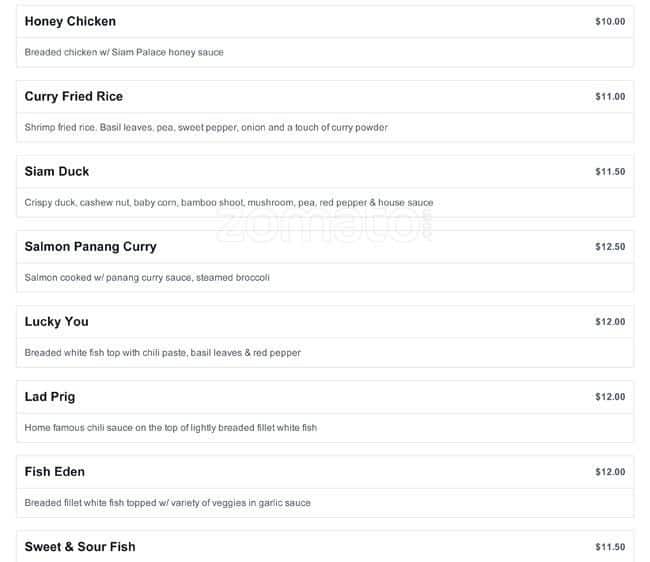The height and width of the screenshot is (562, 650).
Task: Select the $12.50 Salmon Panang Curry price
Action: pos(610,247)
